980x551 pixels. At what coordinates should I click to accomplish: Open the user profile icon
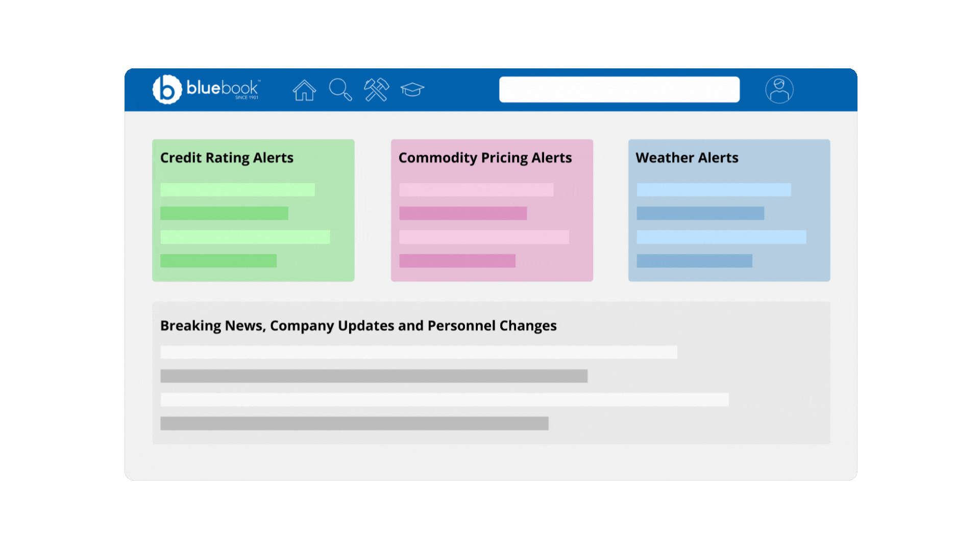(779, 90)
